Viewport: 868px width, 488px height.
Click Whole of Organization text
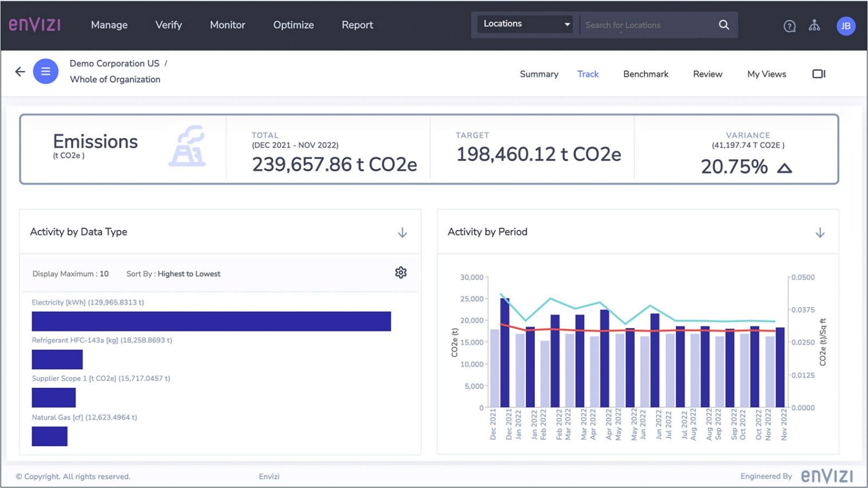tap(115, 79)
